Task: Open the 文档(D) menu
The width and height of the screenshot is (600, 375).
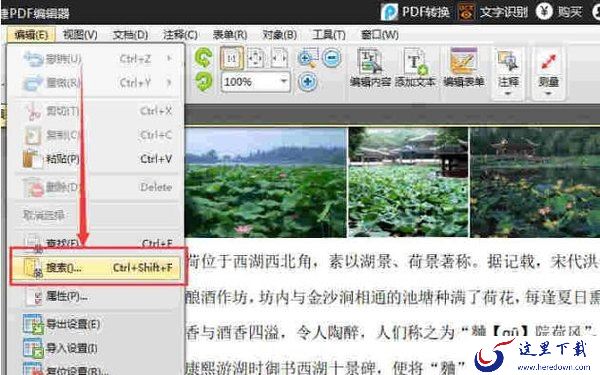Action: click(130, 35)
